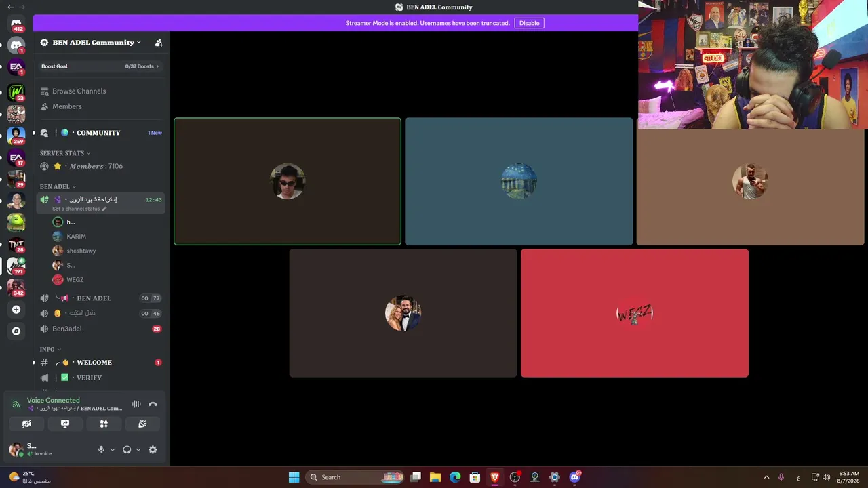This screenshot has height=488, width=868.
Task: Open File Explorer from the taskbar
Action: coord(435,477)
